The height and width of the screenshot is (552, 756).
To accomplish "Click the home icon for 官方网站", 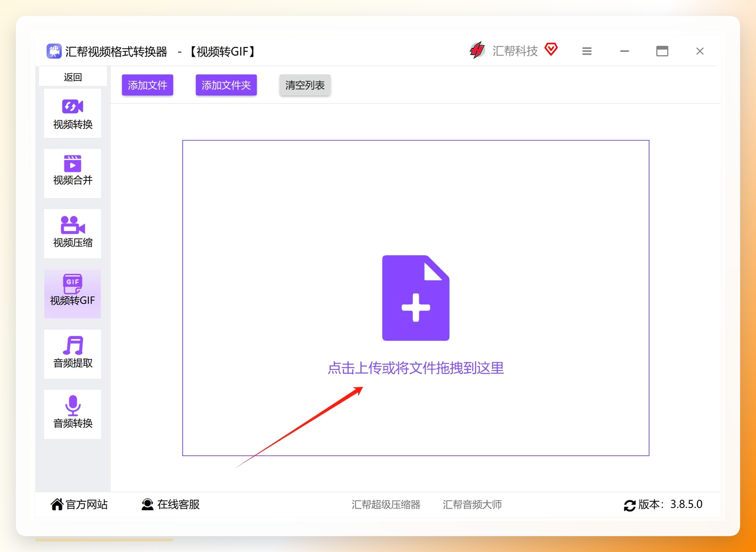I will tap(57, 504).
